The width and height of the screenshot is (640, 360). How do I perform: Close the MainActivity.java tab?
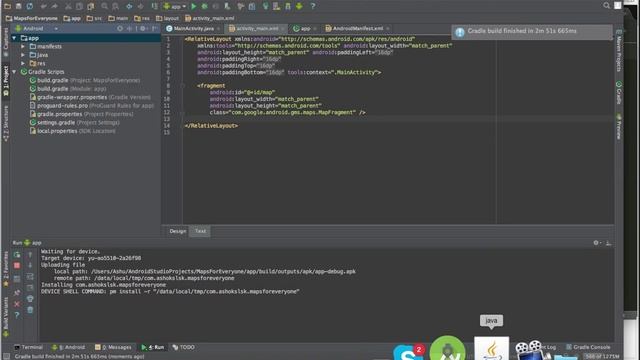click(x=218, y=29)
